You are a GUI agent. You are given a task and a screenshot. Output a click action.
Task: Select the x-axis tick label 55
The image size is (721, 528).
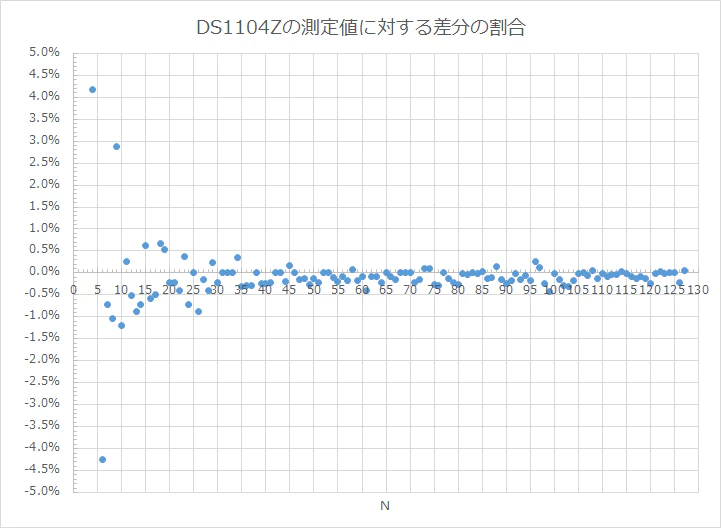tap(338, 290)
